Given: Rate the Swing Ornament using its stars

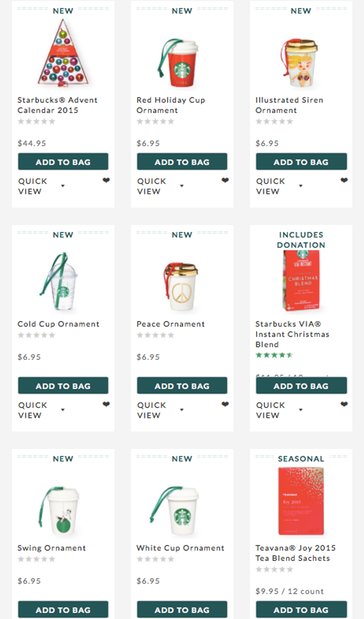Looking at the screenshot, I should tap(36, 559).
